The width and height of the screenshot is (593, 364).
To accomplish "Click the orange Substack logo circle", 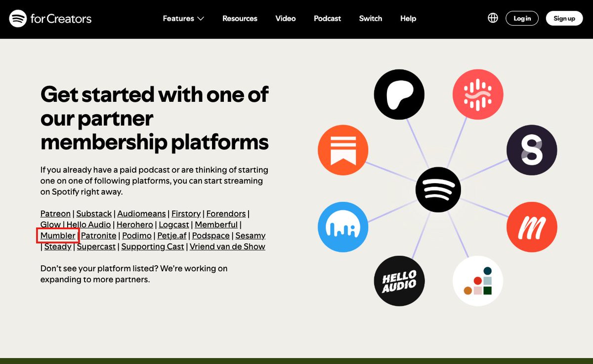I will (x=343, y=150).
